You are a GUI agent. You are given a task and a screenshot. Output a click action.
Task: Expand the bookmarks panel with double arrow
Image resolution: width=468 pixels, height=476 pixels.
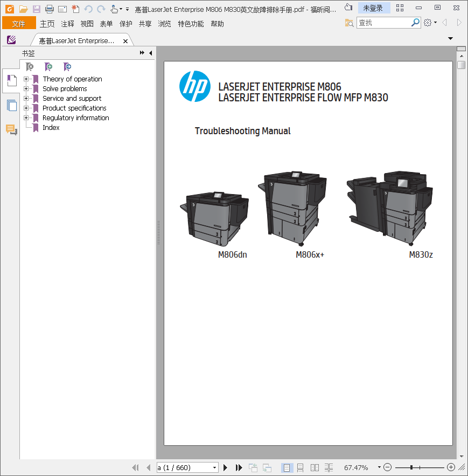coord(142,53)
